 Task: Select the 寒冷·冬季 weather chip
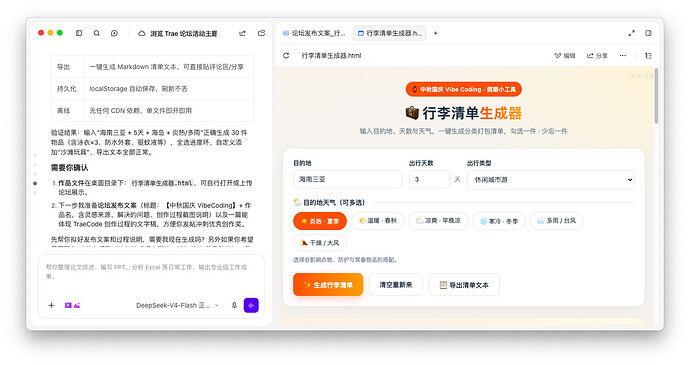tap(499, 221)
